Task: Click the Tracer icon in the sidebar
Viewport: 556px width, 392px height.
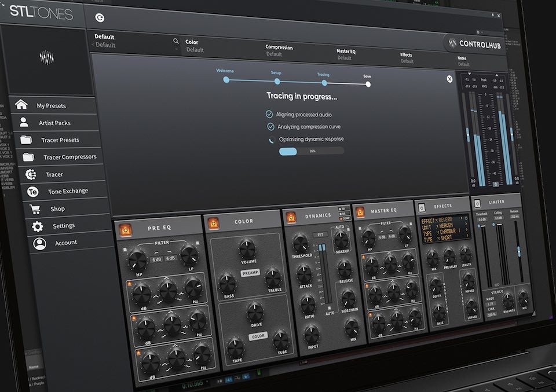Action: click(x=31, y=174)
